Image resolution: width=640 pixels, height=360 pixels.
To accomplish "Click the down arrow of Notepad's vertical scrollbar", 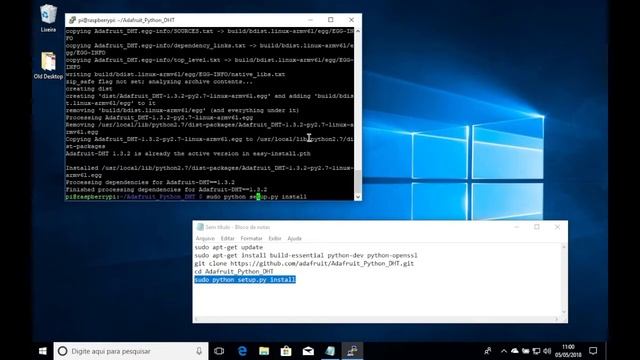I will click(x=564, y=312).
